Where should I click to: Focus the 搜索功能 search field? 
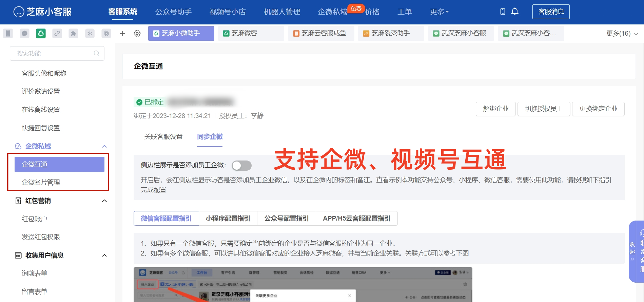pyautogui.click(x=57, y=53)
